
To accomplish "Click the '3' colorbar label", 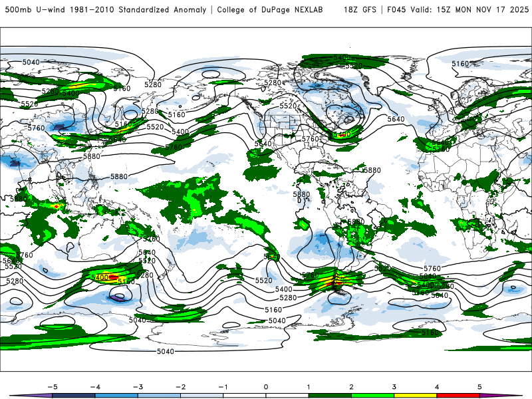I will (x=394, y=387).
